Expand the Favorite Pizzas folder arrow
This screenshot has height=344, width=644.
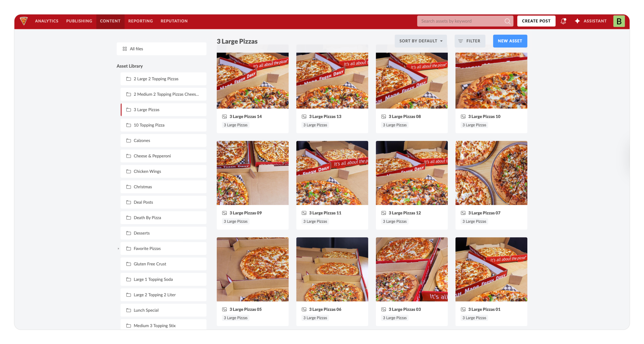tap(118, 249)
